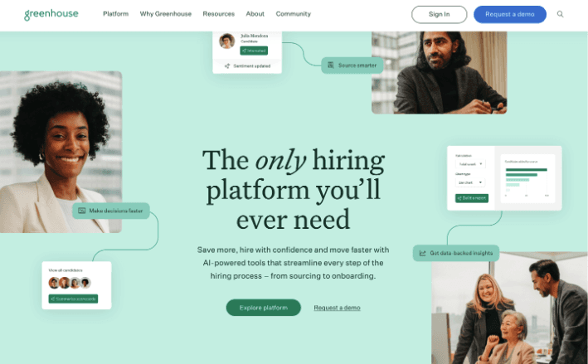Viewport: 588px width, 364px height.
Task: Expand the Bar chart type dropdown
Action: click(x=470, y=182)
